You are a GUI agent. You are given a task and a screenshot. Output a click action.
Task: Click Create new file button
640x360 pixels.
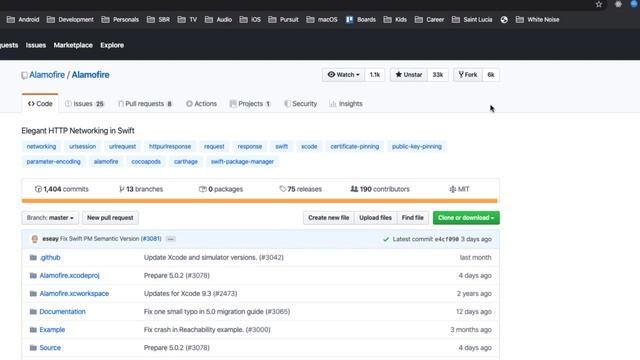tap(329, 218)
